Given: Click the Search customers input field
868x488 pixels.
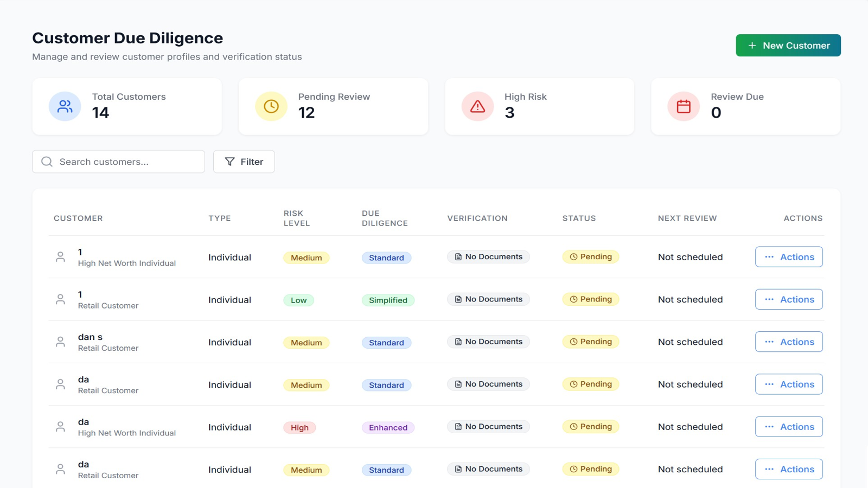Looking at the screenshot, I should click(x=118, y=161).
